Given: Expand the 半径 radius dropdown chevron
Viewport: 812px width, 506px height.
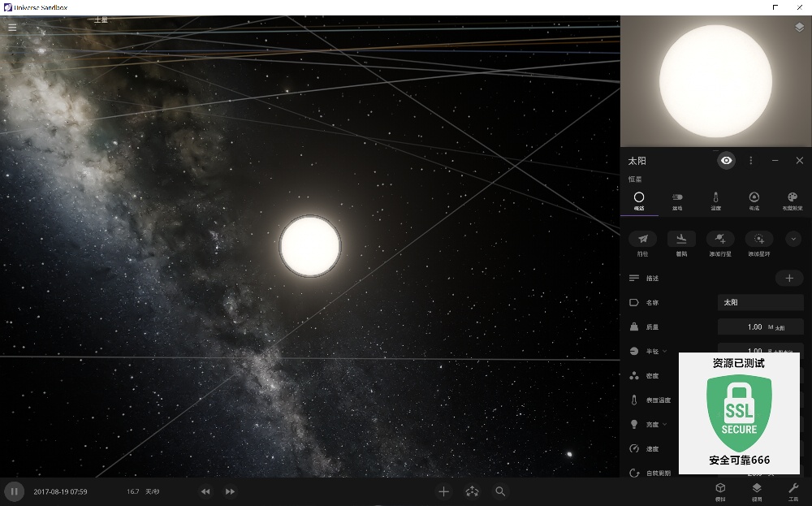Looking at the screenshot, I should 665,351.
